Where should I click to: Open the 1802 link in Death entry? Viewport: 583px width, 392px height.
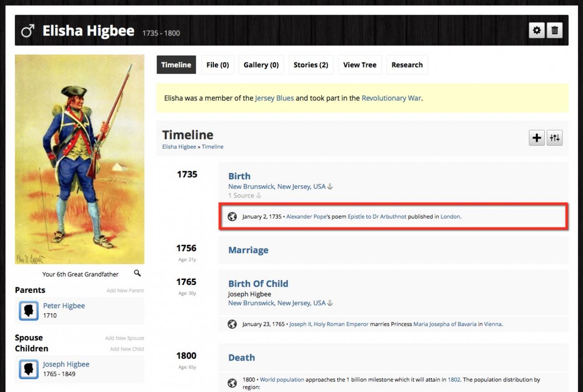coord(454,380)
